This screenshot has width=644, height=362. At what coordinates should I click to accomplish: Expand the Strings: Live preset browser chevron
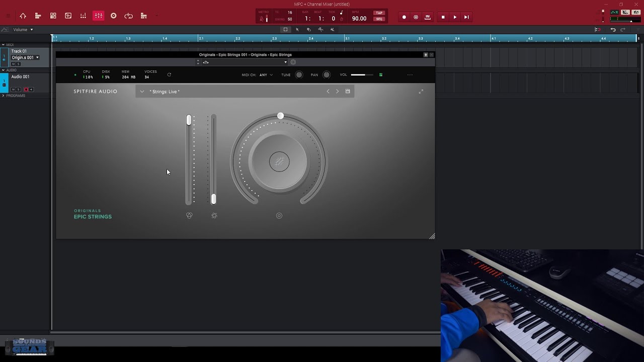142,92
